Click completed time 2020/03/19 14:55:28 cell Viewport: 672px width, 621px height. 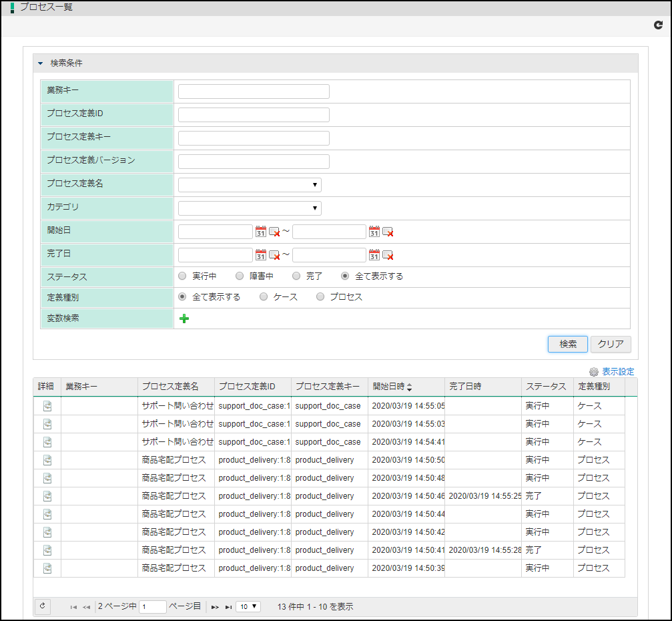pyautogui.click(x=484, y=550)
